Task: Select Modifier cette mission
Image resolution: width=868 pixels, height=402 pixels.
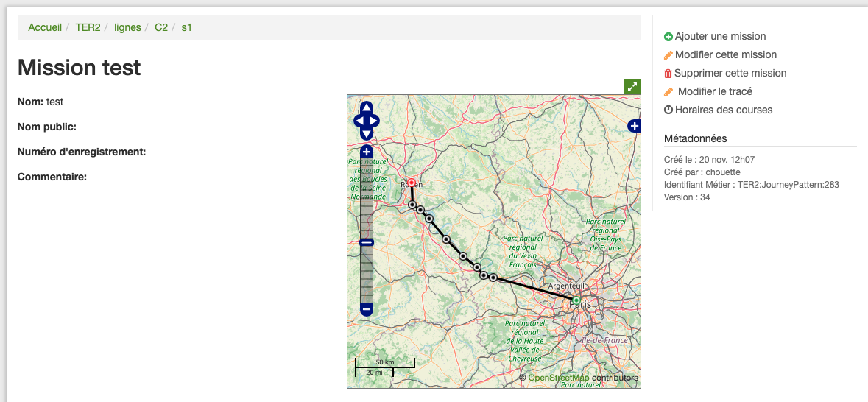Action: [x=725, y=54]
